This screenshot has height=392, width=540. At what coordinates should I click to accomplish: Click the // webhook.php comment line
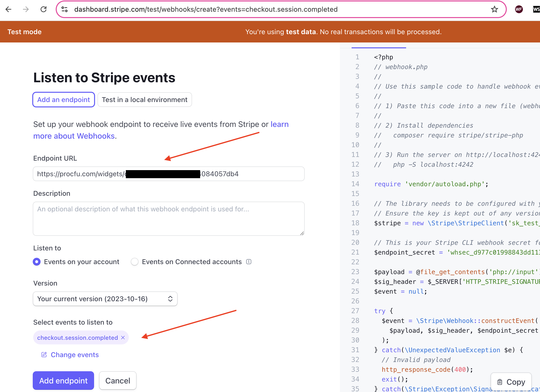click(x=401, y=67)
